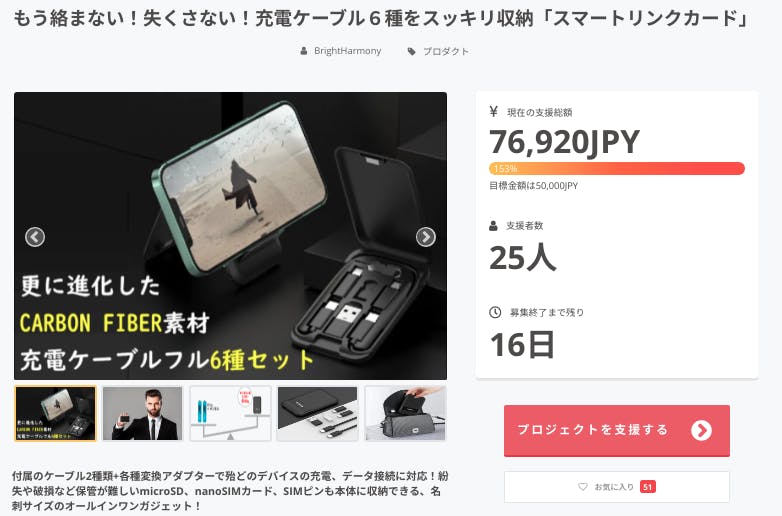
Task: Select the black card with cables thumbnail
Action: (318, 413)
